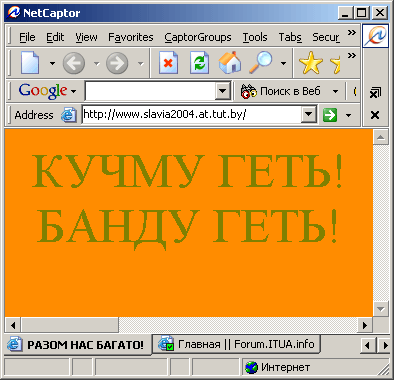This screenshot has height=380, width=394.
Task: Open Search with the magnifier icon
Action: [260, 62]
